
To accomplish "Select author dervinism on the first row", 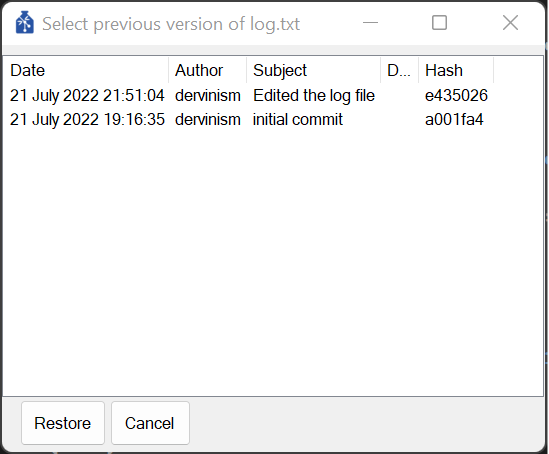I will click(x=208, y=96).
